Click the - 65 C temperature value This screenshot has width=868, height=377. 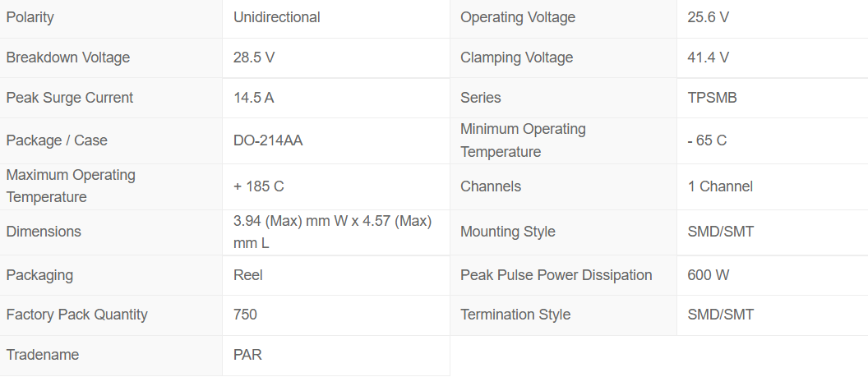[707, 140]
